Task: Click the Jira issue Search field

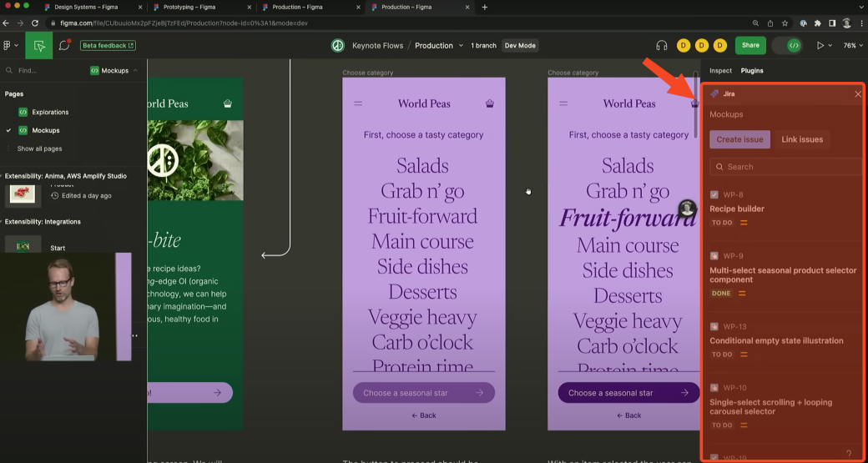Action: tap(785, 167)
